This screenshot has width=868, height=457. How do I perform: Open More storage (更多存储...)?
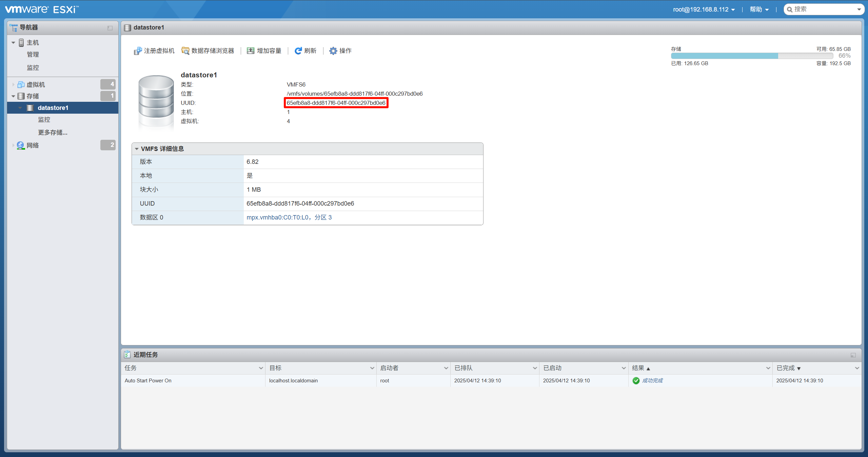point(53,132)
